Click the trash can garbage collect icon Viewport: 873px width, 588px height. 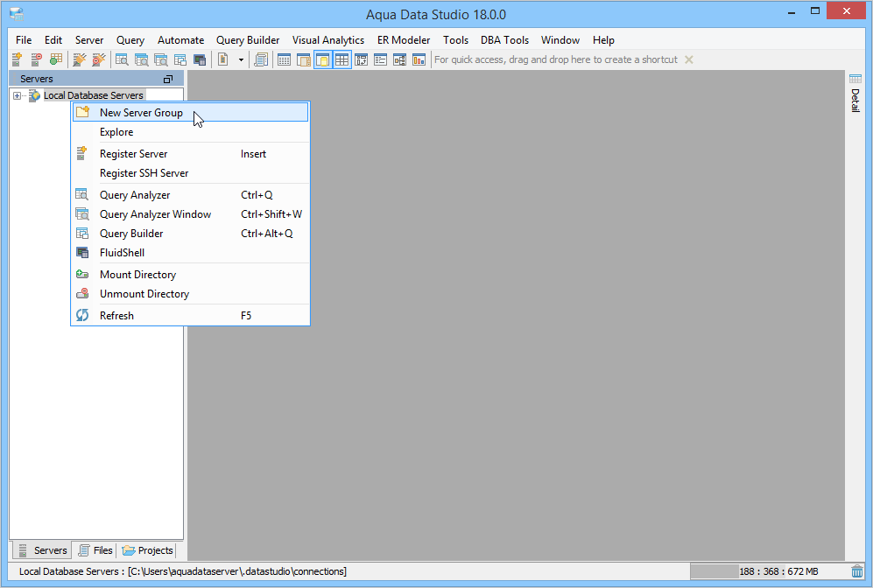coord(857,571)
